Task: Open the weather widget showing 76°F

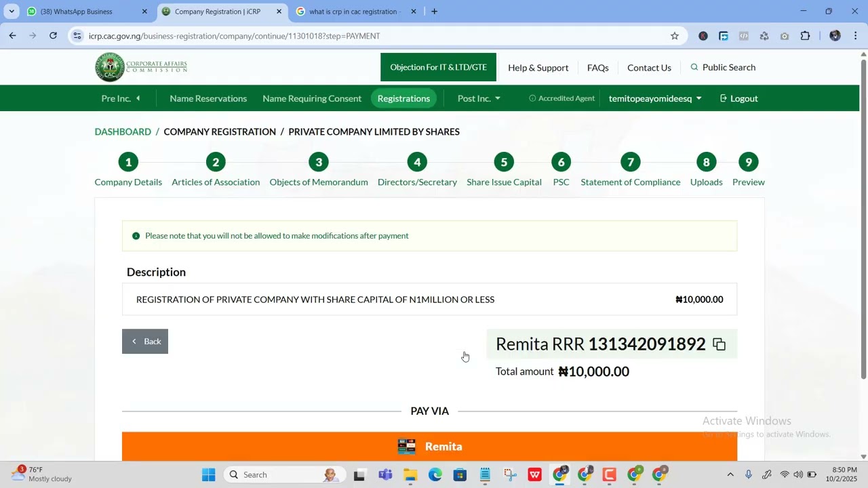Action: 42,474
